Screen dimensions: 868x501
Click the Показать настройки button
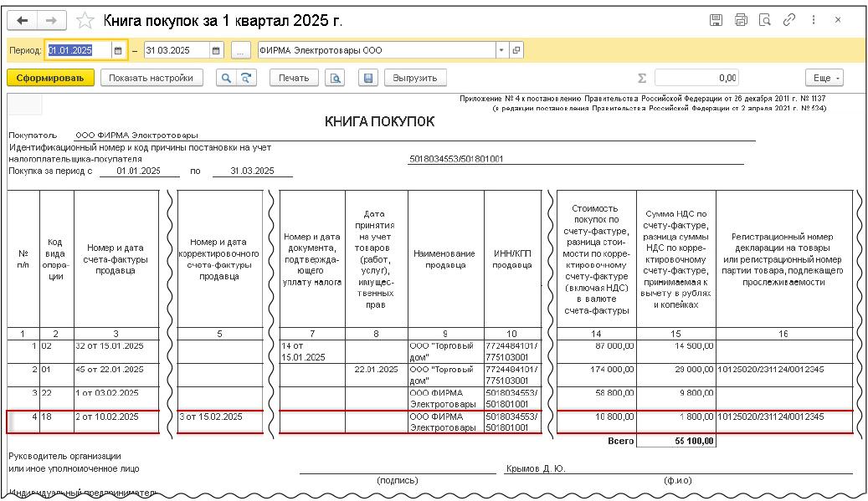click(x=151, y=78)
